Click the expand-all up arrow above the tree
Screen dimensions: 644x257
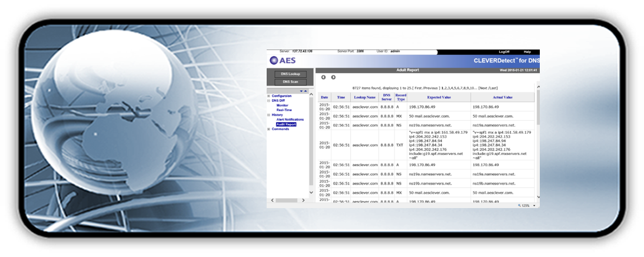(x=305, y=91)
